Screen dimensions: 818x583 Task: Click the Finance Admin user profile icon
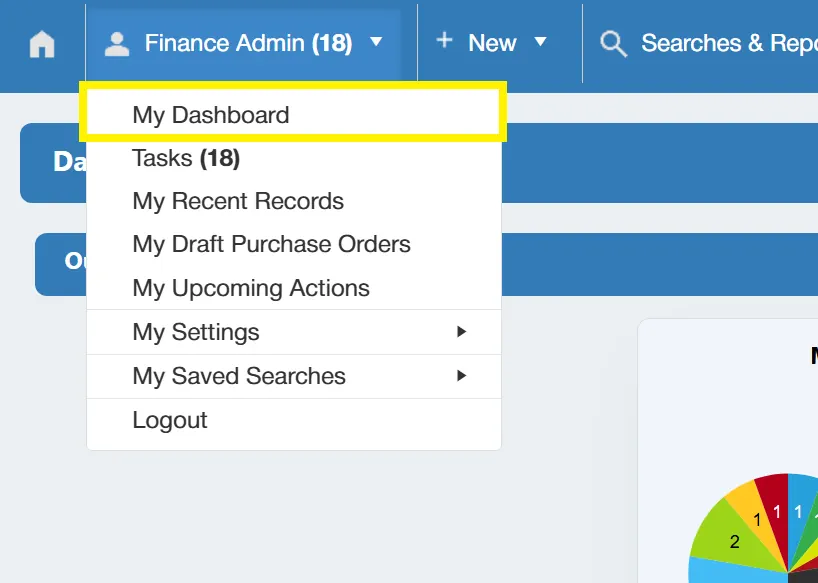(117, 44)
